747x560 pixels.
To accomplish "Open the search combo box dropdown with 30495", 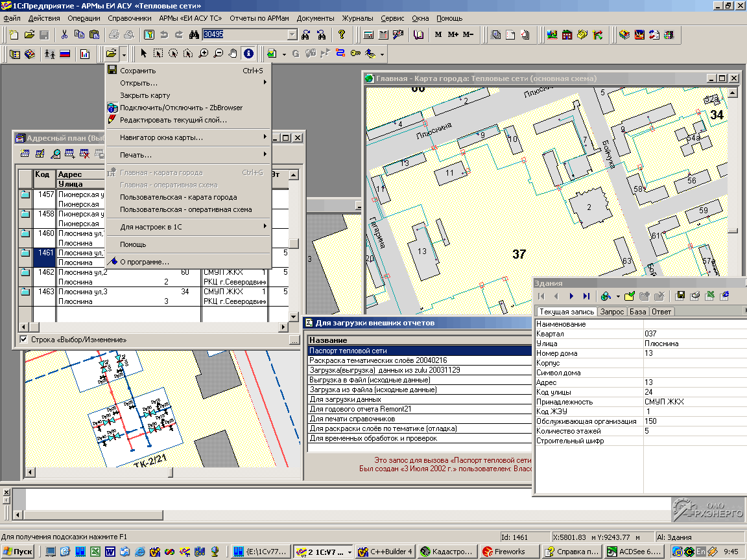I will [x=292, y=34].
